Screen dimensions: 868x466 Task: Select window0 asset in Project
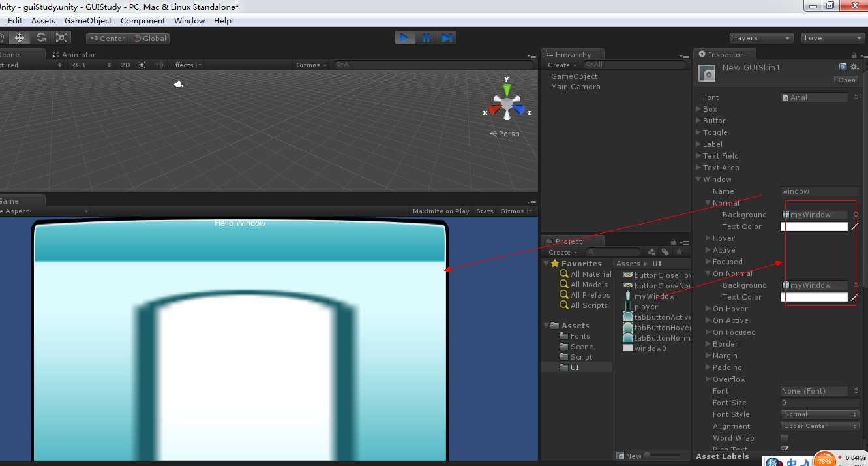pyautogui.click(x=645, y=349)
